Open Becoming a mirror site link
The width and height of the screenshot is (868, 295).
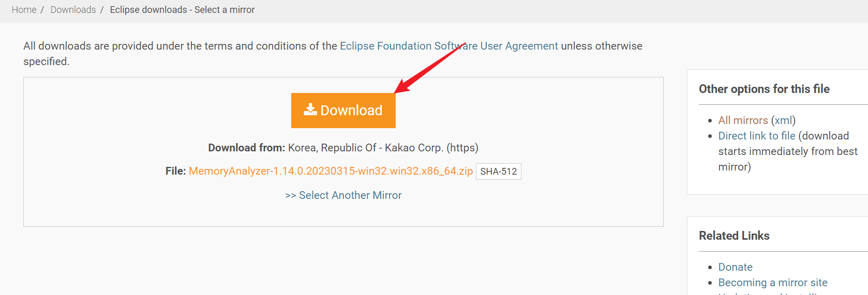pos(772,283)
